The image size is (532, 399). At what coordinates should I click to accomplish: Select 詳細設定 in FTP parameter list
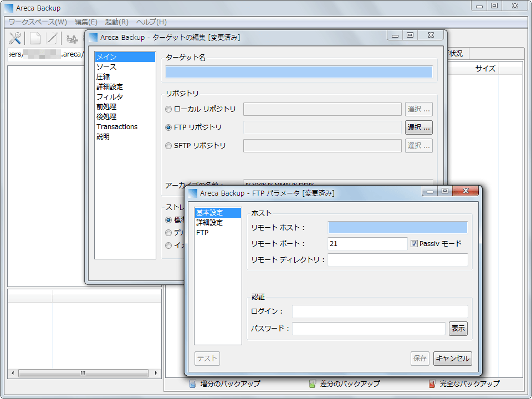point(218,223)
